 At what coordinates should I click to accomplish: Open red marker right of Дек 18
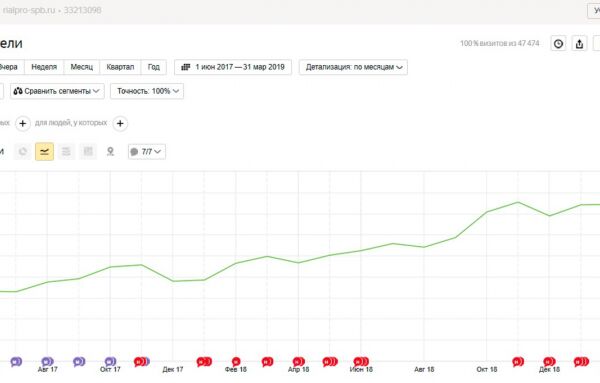pos(581,361)
